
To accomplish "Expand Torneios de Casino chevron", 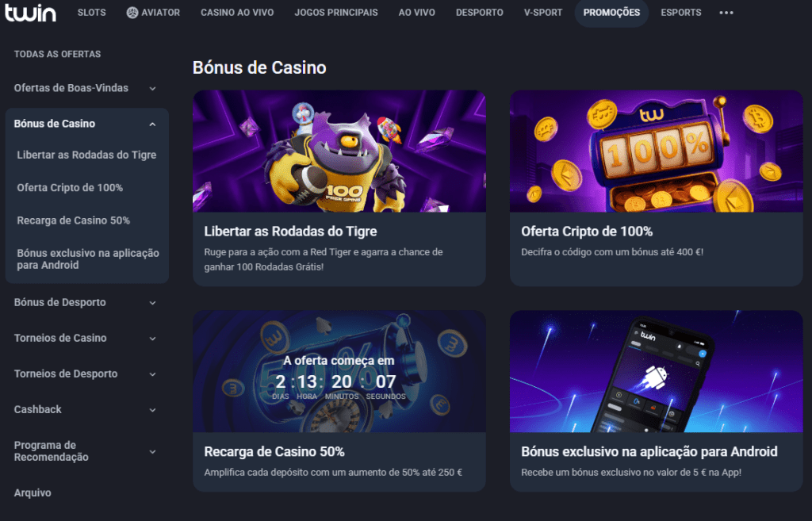I will (152, 339).
